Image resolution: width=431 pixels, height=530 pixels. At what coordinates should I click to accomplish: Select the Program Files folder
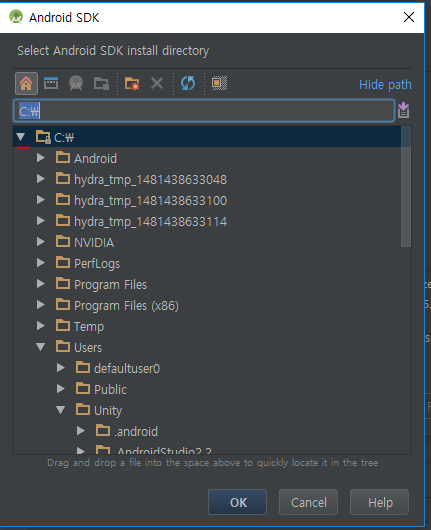111,284
